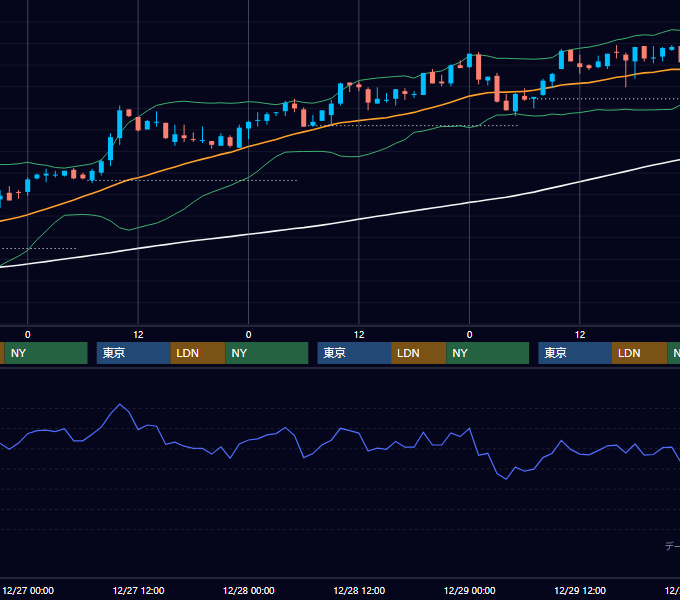
Task: Select the lower green Bollinger band line
Action: coord(304,152)
